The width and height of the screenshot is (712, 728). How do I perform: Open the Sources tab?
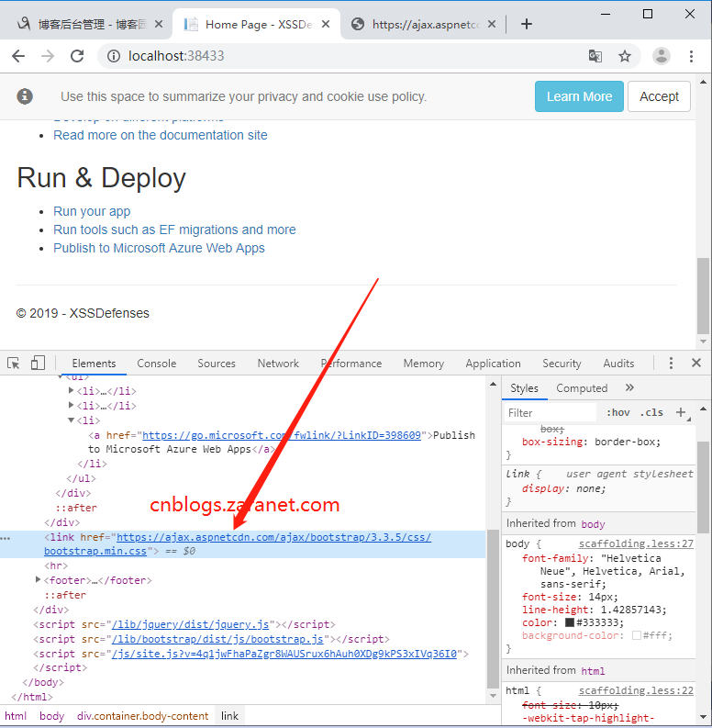pos(217,364)
